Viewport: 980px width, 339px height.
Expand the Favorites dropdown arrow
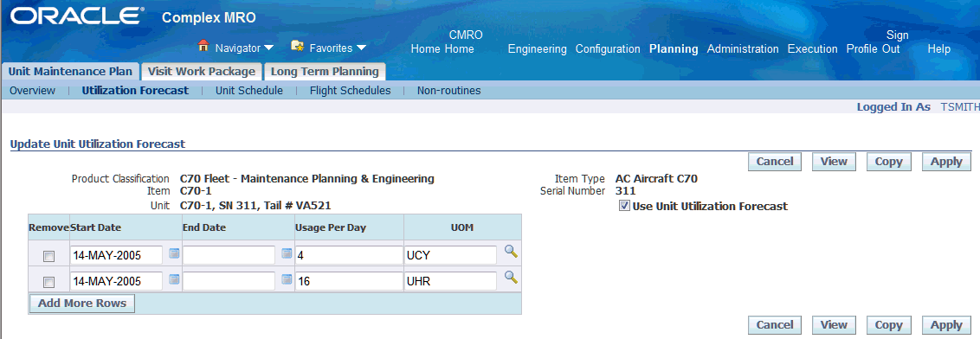[x=361, y=48]
